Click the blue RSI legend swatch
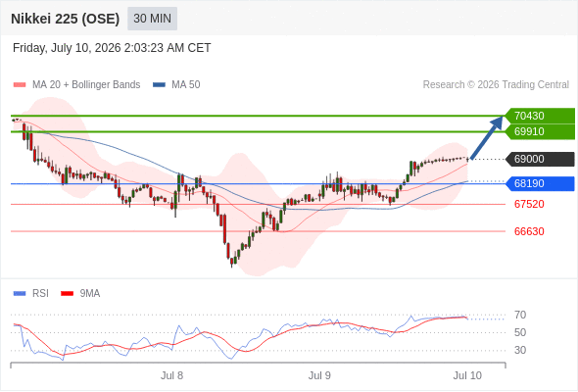The height and width of the screenshot is (392, 578). tap(20, 294)
